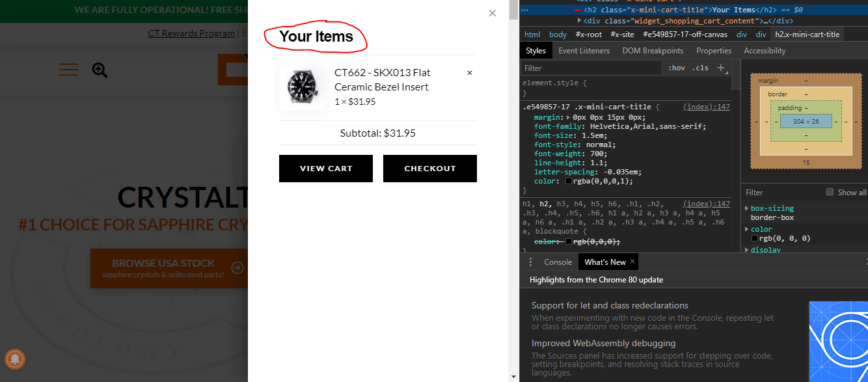The image size is (868, 382).
Task: Open (index):147 link for .x-mini-cart-title rule
Action: pyautogui.click(x=707, y=107)
